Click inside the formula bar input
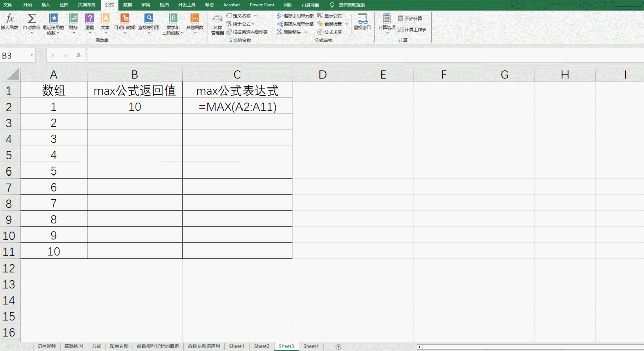644x351 pixels. [365, 55]
